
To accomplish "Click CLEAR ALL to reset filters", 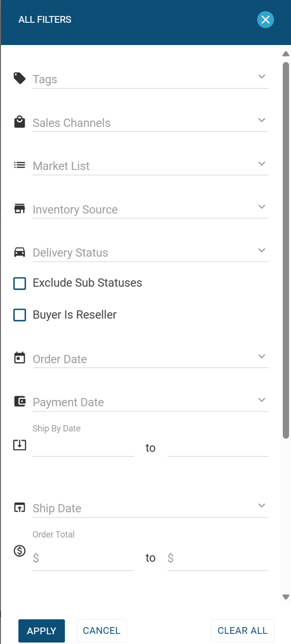I will click(x=243, y=630).
